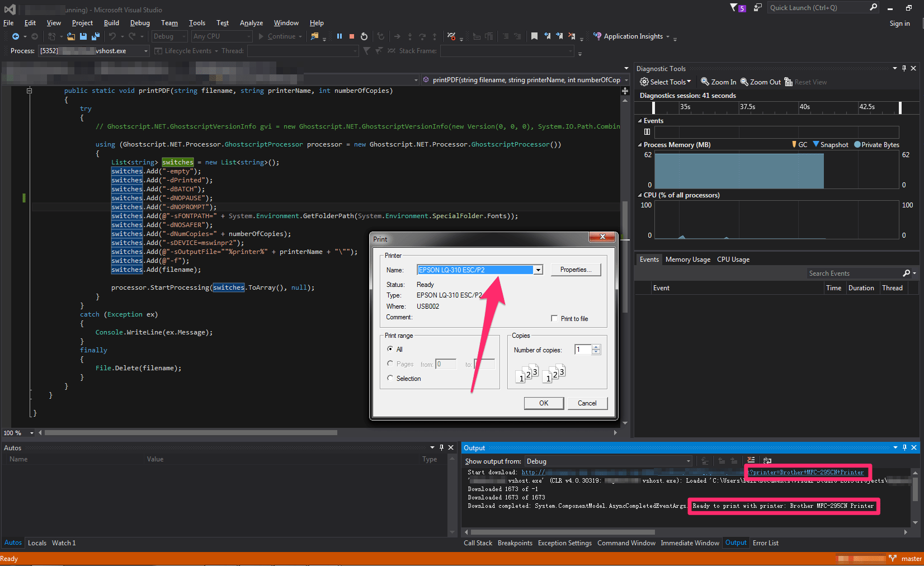Click the Number of copies field
The width and height of the screenshot is (924, 566).
pos(583,350)
